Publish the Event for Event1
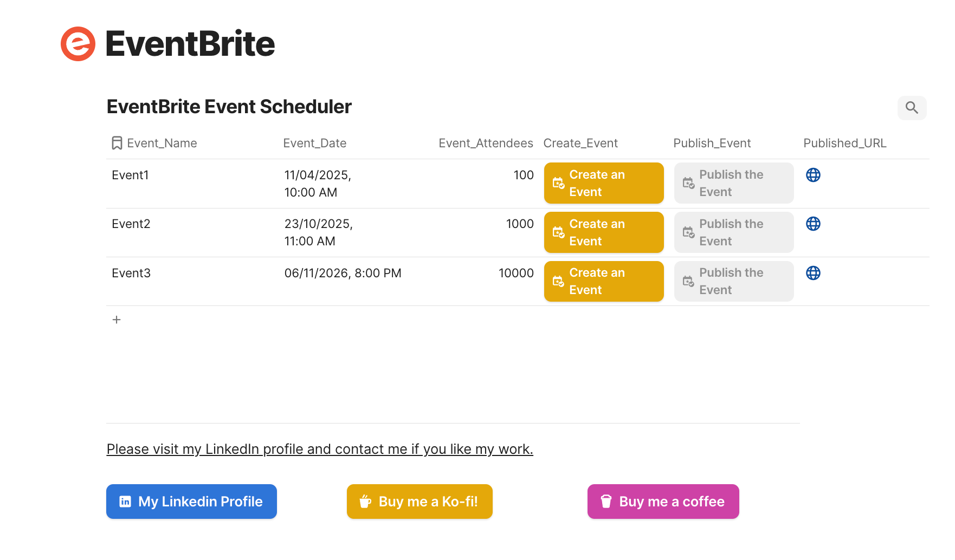Viewport: 955px width, 560px height. (x=733, y=183)
